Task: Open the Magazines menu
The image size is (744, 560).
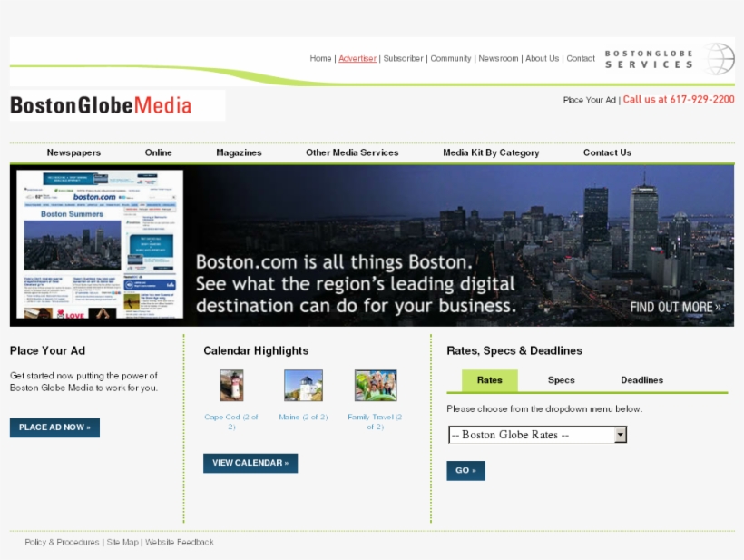Action: click(x=239, y=152)
